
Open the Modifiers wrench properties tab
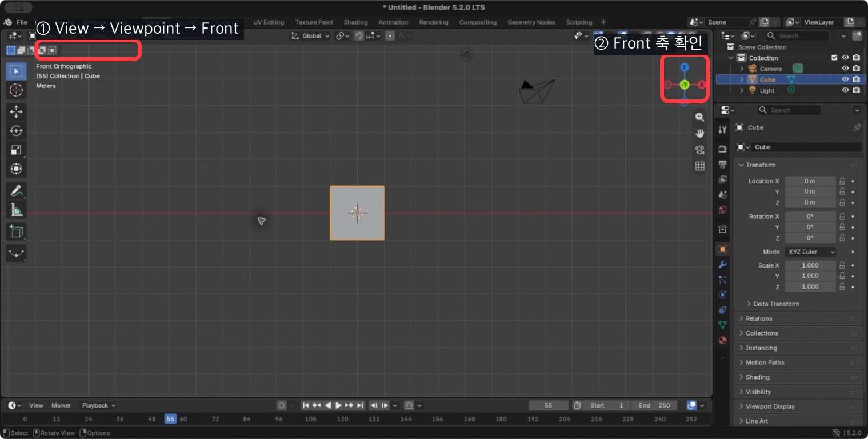click(722, 264)
